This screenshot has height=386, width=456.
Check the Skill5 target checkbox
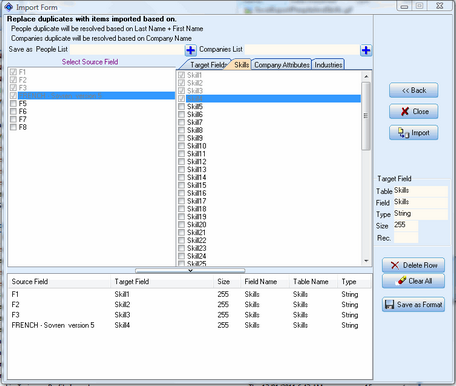pos(181,107)
